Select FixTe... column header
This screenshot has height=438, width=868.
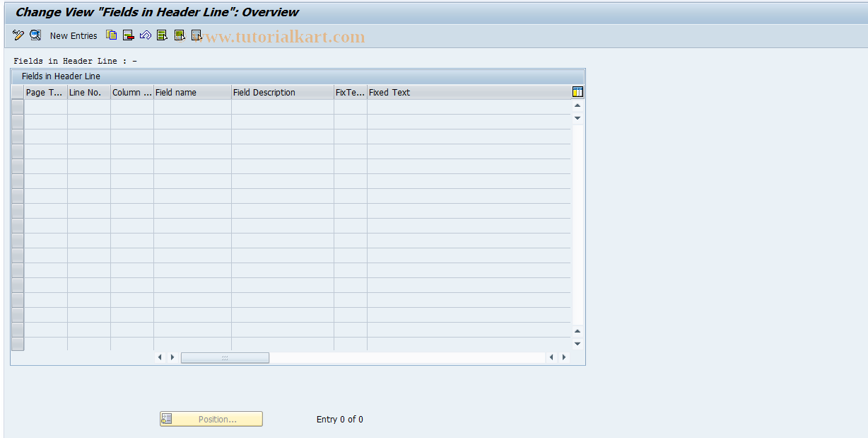click(351, 92)
